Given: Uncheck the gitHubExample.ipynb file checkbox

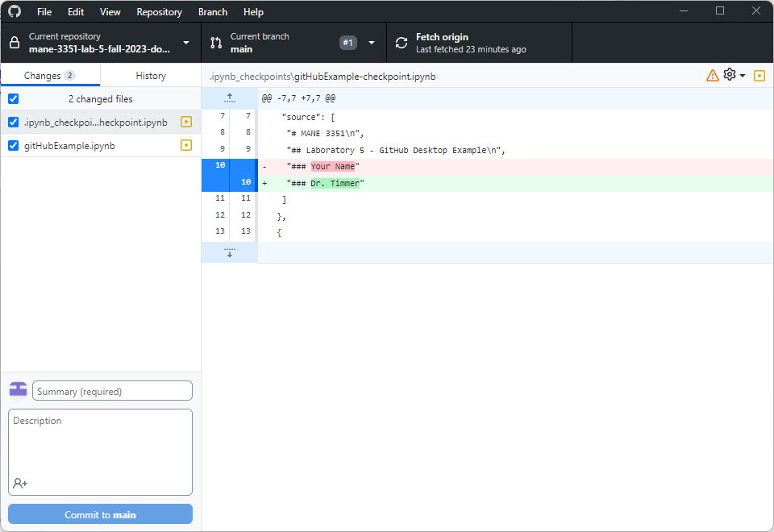Looking at the screenshot, I should [13, 146].
